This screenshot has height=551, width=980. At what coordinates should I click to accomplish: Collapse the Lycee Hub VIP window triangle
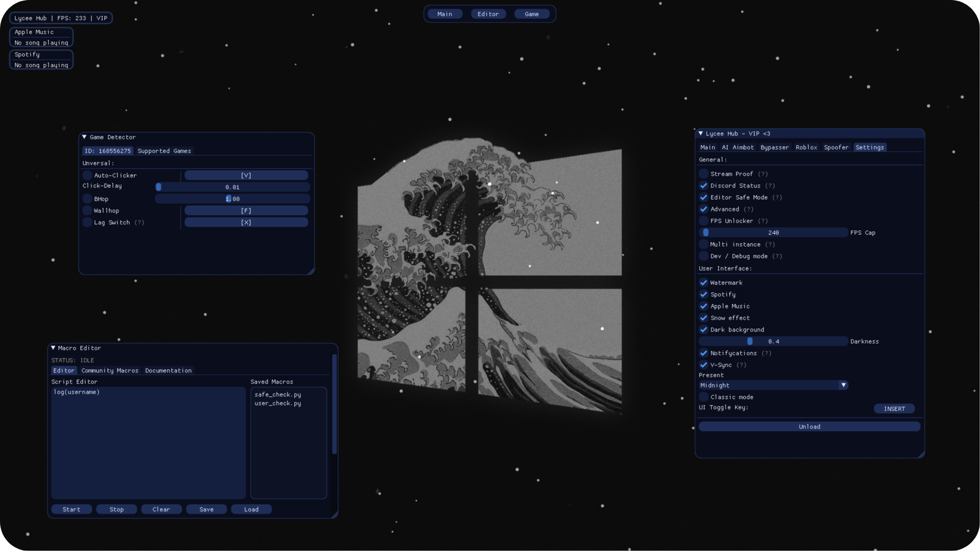[x=701, y=133]
